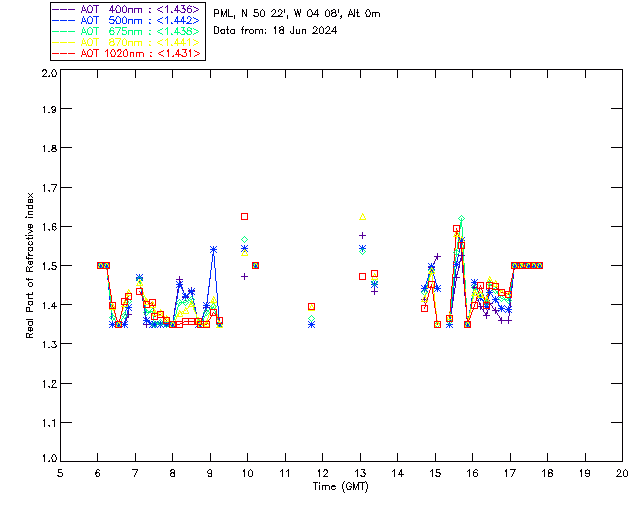Click the 1.4 y-axis tick label
The image size is (640, 512).
[49, 305]
